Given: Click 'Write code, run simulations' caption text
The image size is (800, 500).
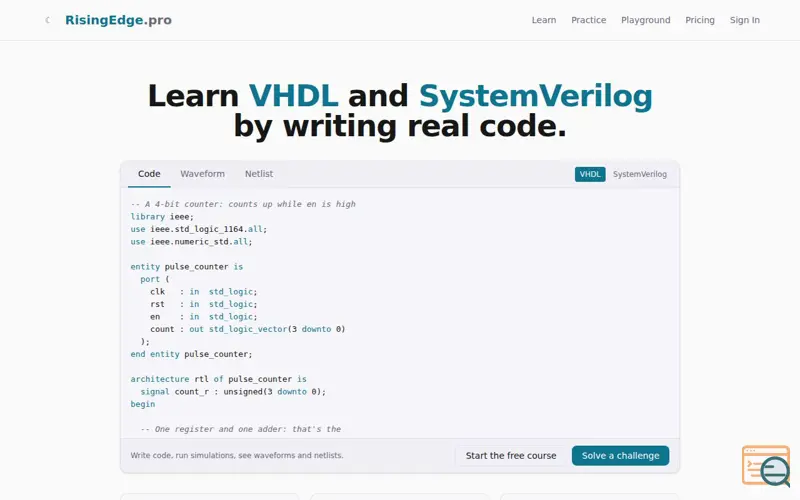Looking at the screenshot, I should point(237,455).
